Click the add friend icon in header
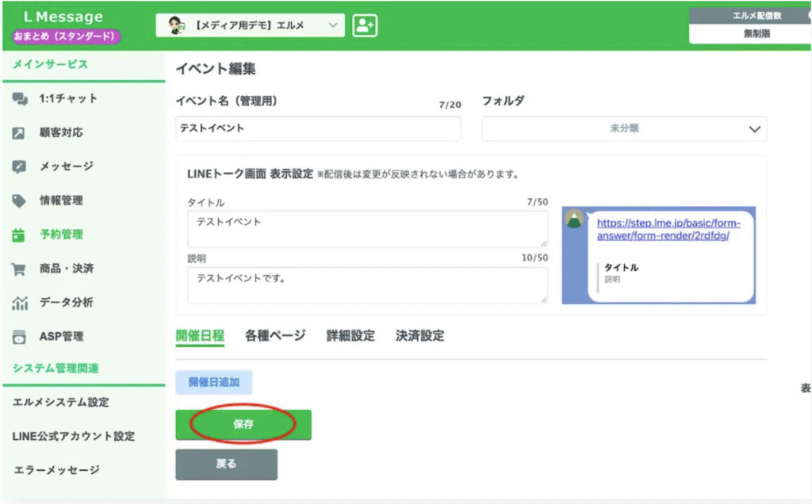This screenshot has width=812, height=504. (x=365, y=25)
